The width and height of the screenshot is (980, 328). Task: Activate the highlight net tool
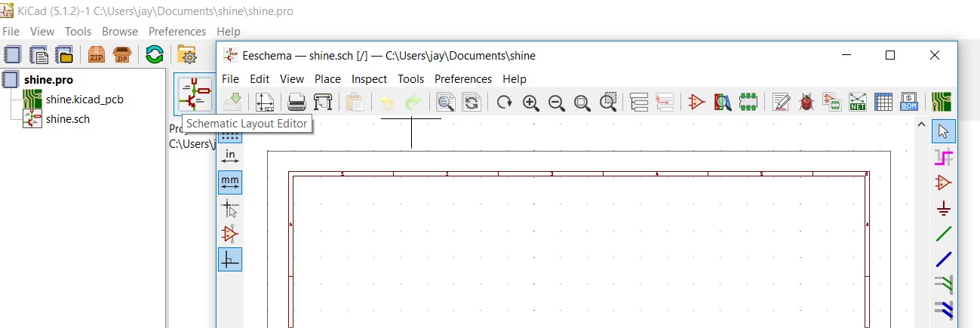point(943,157)
